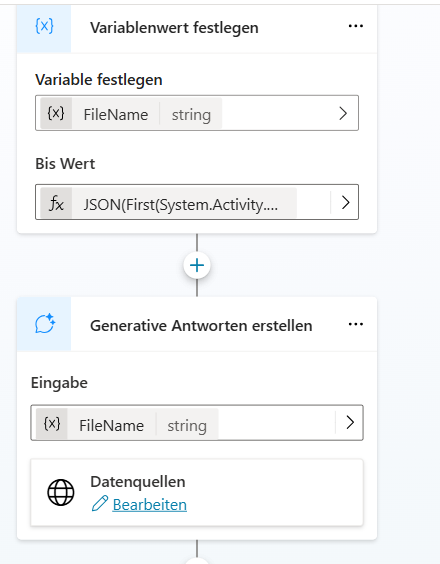
Task: Click the {x} icon in the Eingabe field
Action: point(52,424)
